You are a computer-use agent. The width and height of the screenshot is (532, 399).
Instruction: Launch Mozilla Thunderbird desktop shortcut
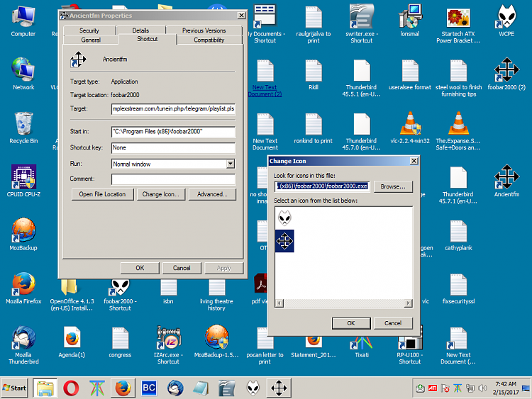click(x=23, y=344)
